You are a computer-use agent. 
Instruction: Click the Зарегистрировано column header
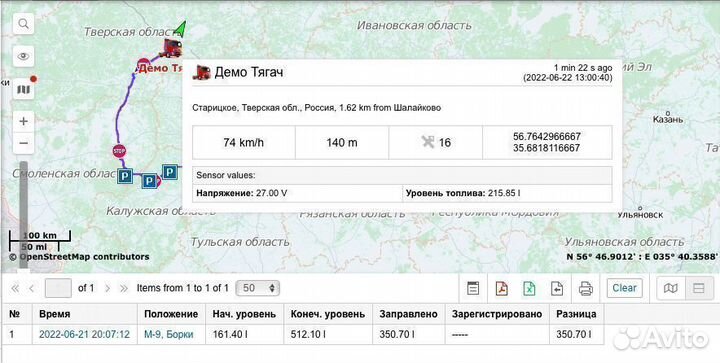pyautogui.click(x=497, y=314)
